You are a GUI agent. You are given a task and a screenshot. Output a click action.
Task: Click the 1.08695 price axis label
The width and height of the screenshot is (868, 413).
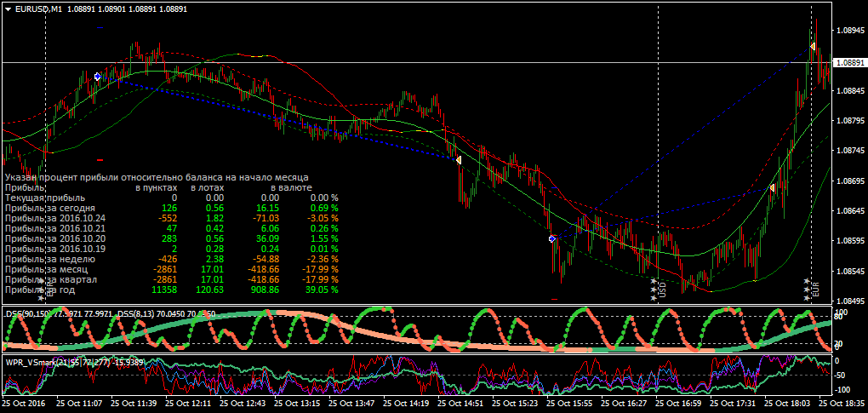click(850, 181)
